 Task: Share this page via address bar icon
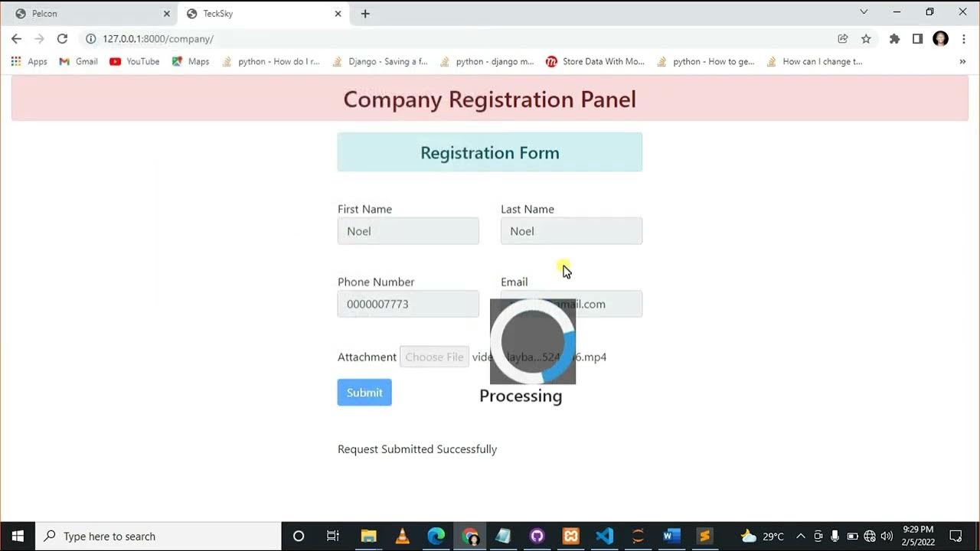[843, 39]
